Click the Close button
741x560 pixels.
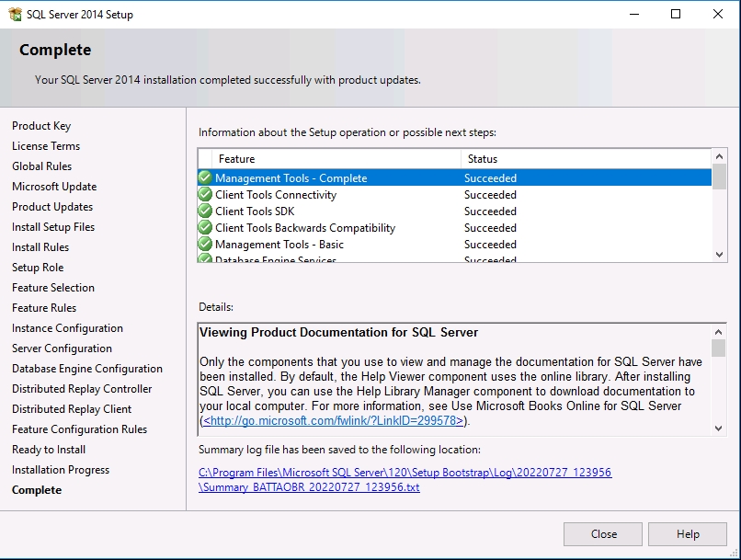pos(602,534)
